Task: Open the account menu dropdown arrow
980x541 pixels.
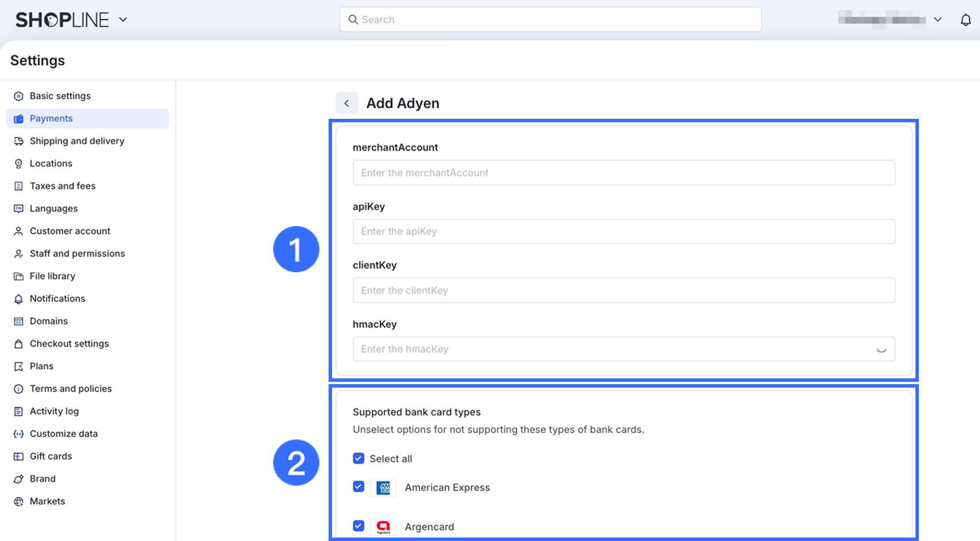Action: click(938, 20)
